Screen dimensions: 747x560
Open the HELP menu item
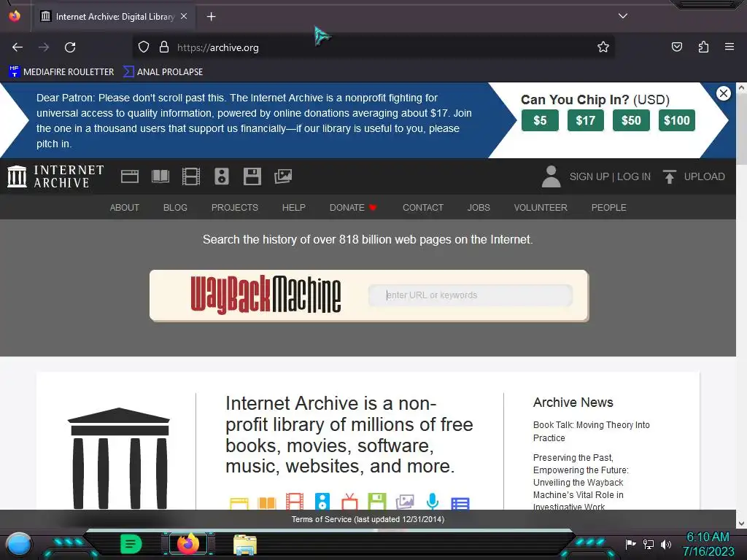click(293, 208)
